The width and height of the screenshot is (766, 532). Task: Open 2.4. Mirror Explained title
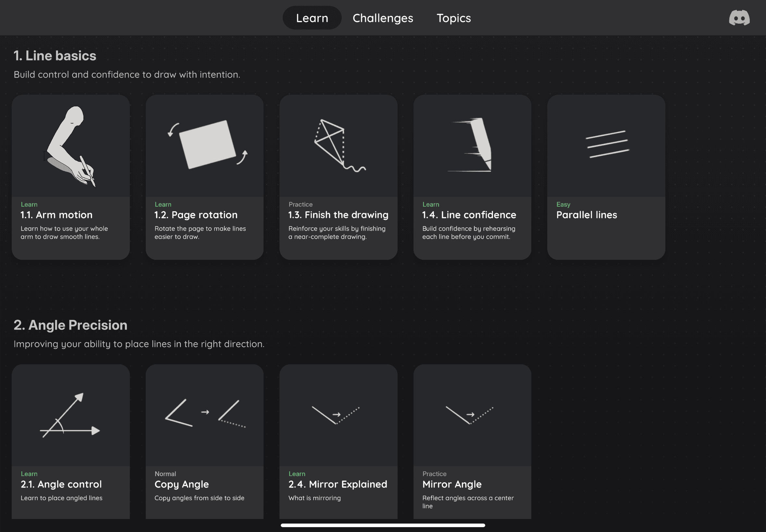(338, 484)
